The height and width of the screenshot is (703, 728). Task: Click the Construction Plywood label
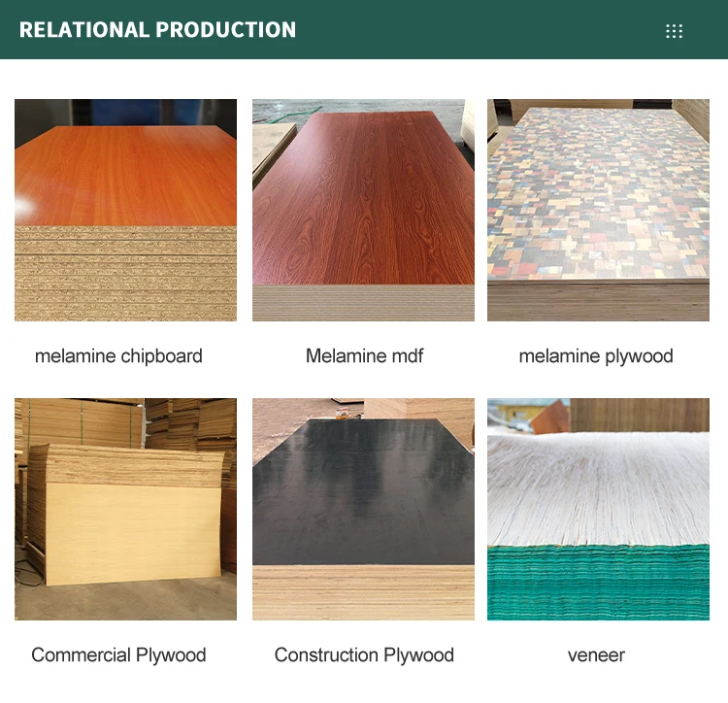point(364,655)
